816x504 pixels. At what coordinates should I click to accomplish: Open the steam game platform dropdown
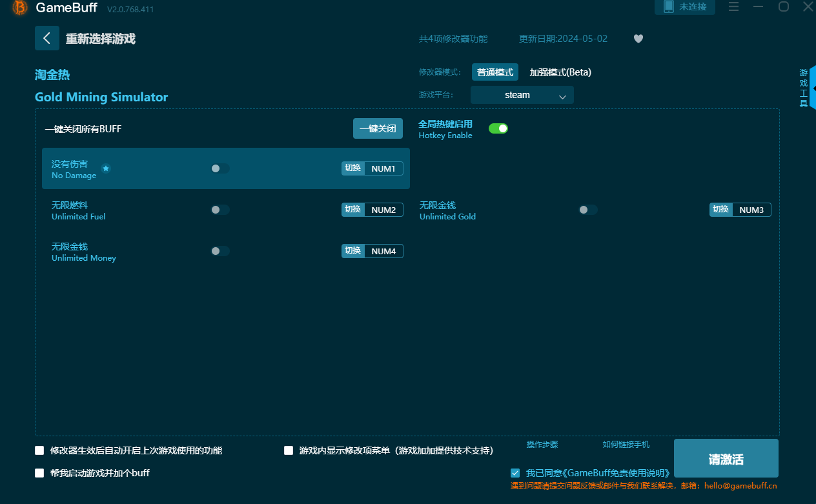point(522,95)
